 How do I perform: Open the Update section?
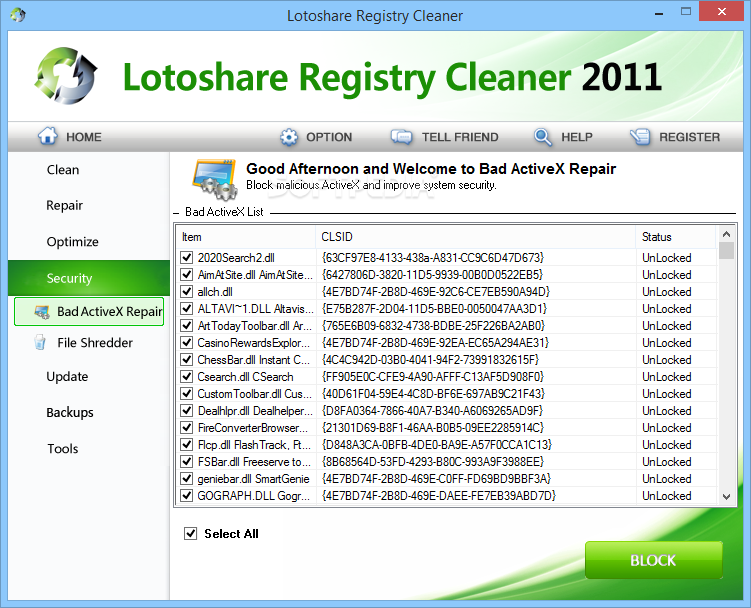pyautogui.click(x=67, y=377)
